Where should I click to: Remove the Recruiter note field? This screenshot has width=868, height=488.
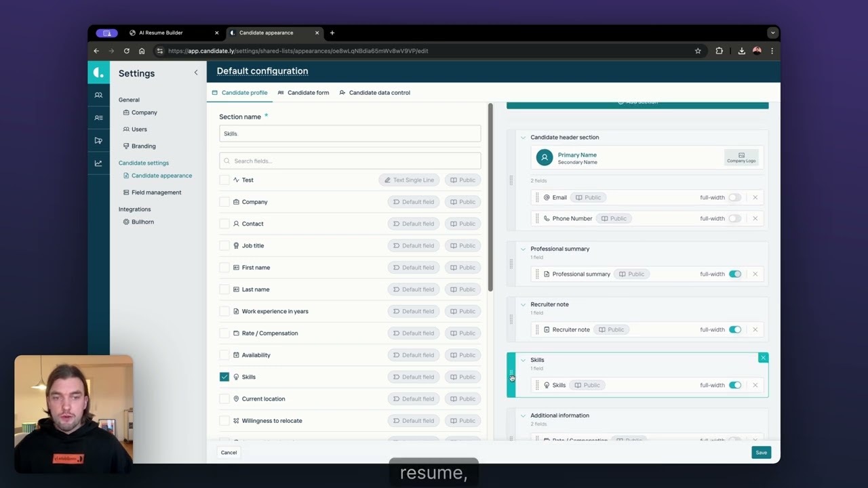coord(755,329)
